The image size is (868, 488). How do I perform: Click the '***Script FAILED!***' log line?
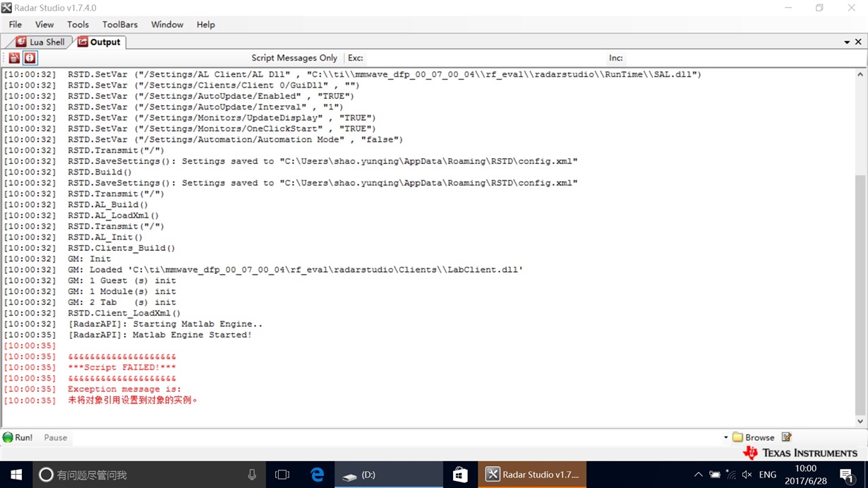click(121, 367)
